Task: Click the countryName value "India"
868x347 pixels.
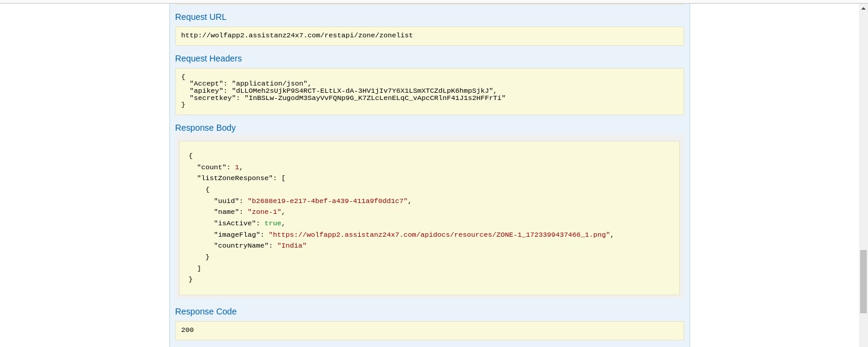Action: pyautogui.click(x=292, y=246)
